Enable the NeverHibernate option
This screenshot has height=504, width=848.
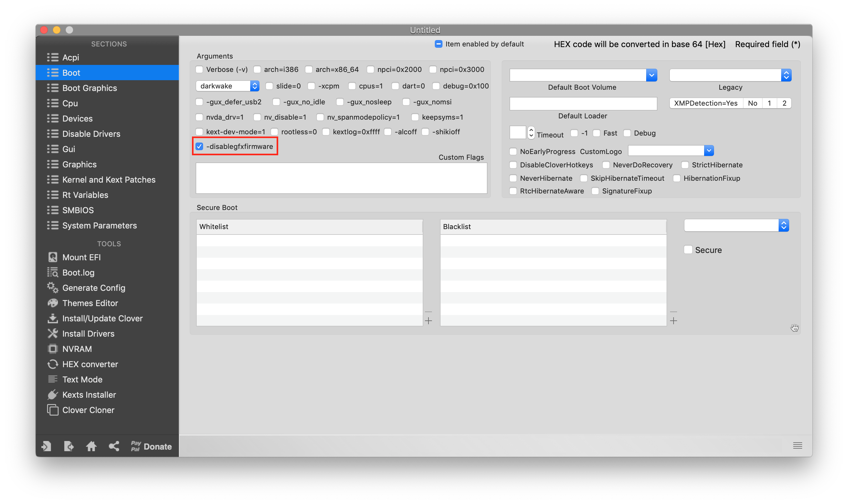coord(513,178)
